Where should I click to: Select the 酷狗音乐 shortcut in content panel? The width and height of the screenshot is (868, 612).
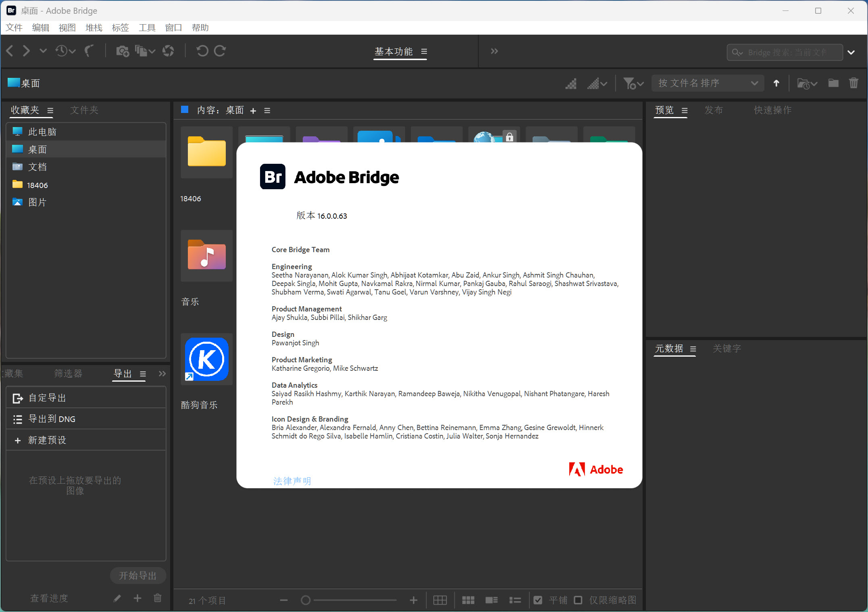pos(207,359)
